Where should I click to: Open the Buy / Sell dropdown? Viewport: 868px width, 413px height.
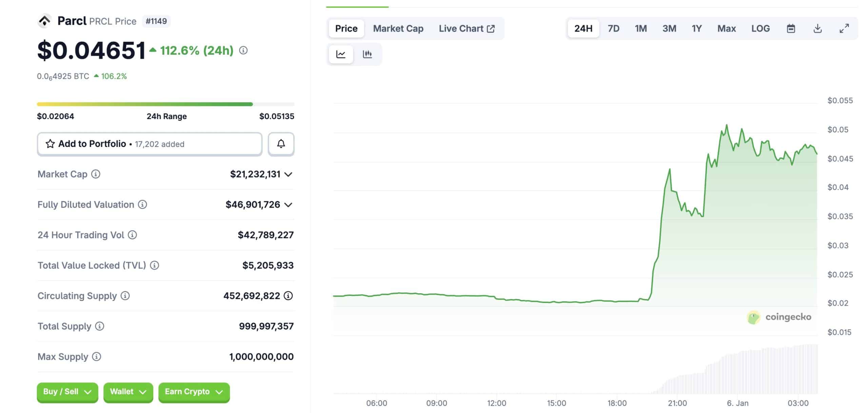(67, 392)
